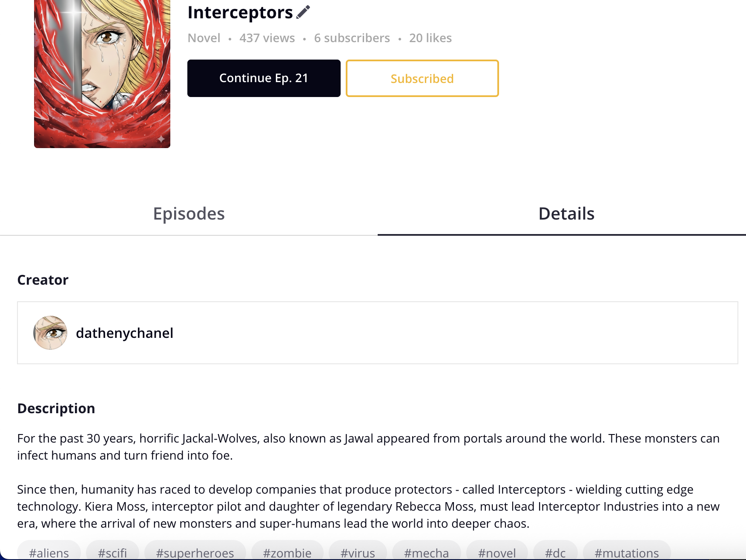Click the #scifi tag
This screenshot has height=560, width=746.
point(112,552)
